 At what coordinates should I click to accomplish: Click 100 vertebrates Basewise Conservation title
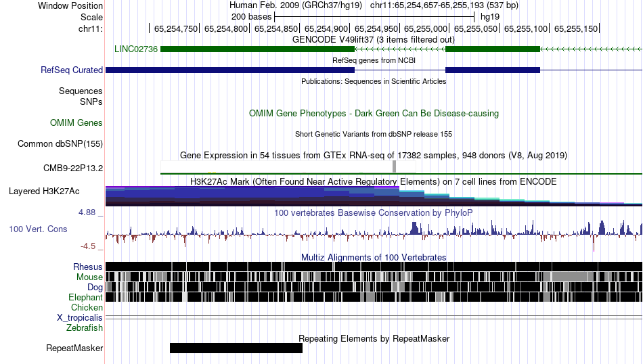tap(374, 212)
